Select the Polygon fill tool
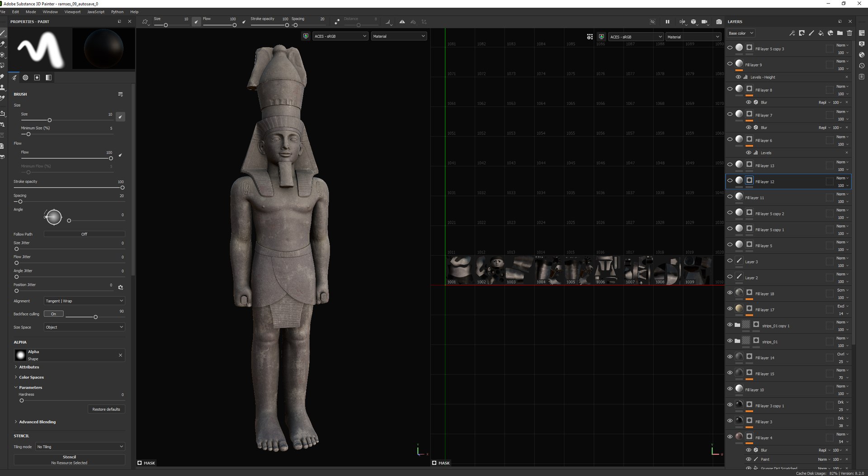Image resolution: width=868 pixels, height=476 pixels. click(x=3, y=66)
